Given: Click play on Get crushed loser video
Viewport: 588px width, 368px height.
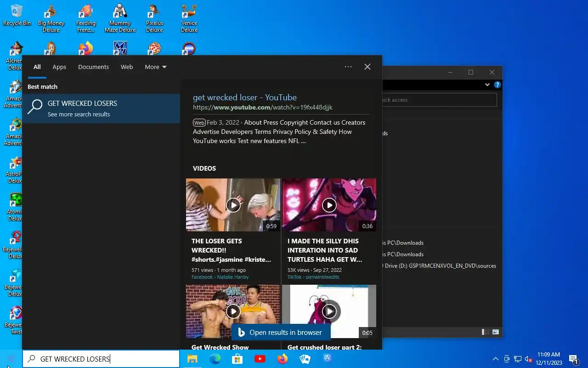Looking at the screenshot, I should (329, 311).
